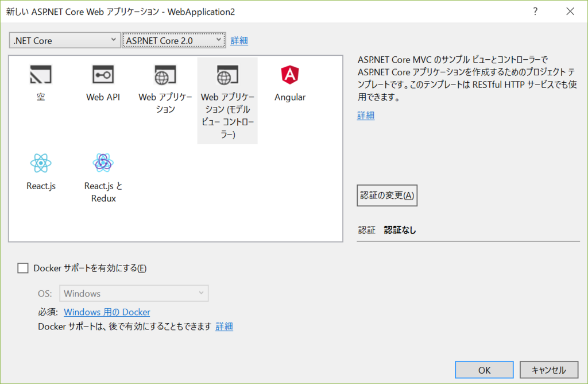Image resolution: width=588 pixels, height=384 pixels.
Task: Enable the Docker サポートを有効にする checkbox
Action: (23, 268)
